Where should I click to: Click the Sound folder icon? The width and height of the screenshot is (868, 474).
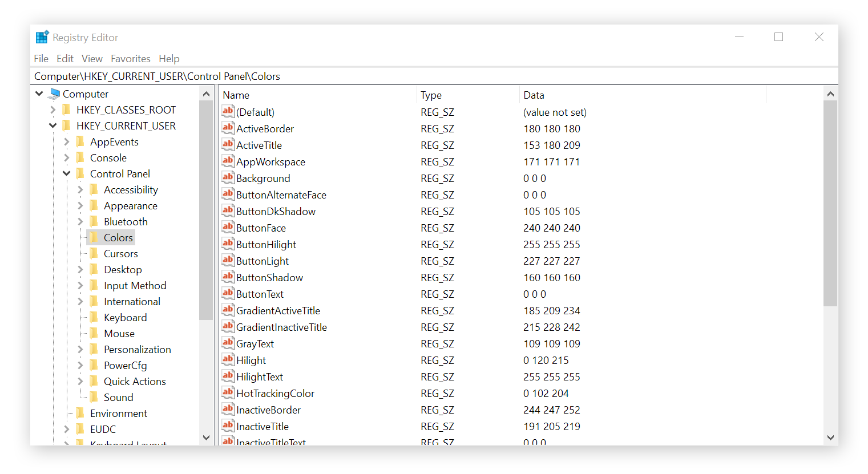(x=94, y=397)
